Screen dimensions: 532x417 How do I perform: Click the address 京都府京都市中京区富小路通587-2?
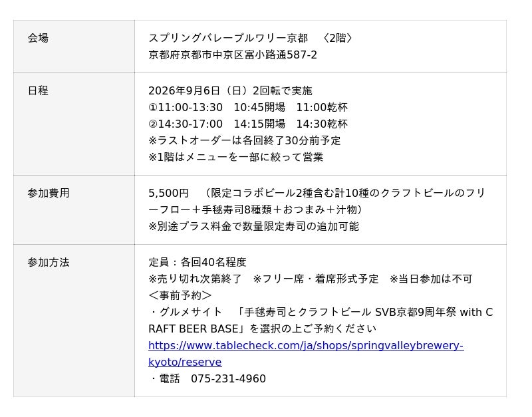coord(233,55)
